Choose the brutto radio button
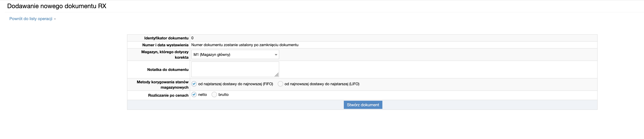644x139 pixels. tap(214, 94)
